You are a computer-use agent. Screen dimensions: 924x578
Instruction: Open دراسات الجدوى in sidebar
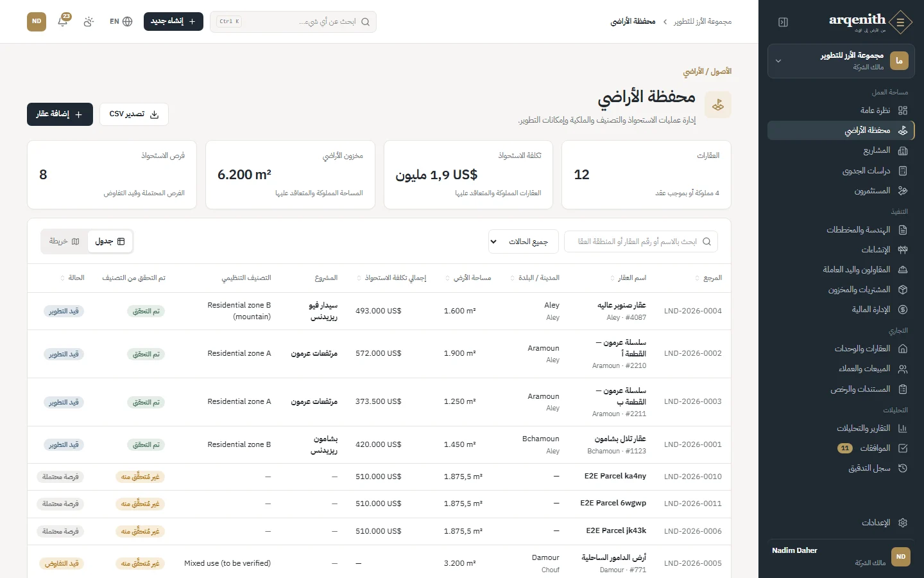pos(841,171)
